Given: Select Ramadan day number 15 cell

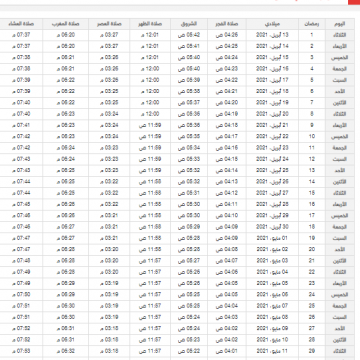Looking at the screenshot, I should point(312,193).
